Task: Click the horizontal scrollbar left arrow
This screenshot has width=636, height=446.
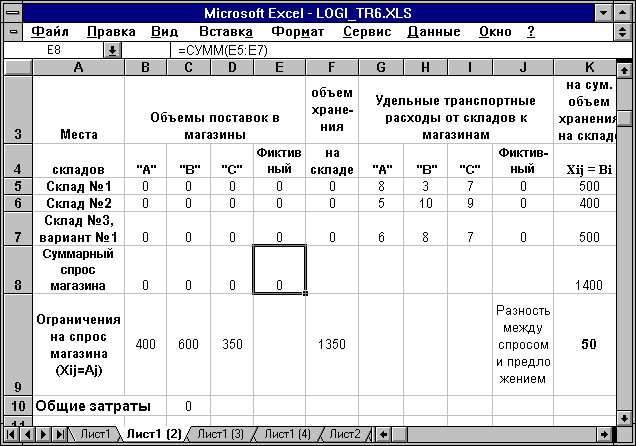Action: point(383,435)
